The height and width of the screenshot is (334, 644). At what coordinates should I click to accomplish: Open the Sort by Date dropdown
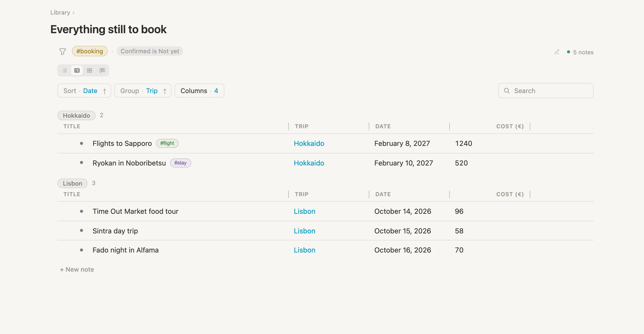(x=84, y=91)
